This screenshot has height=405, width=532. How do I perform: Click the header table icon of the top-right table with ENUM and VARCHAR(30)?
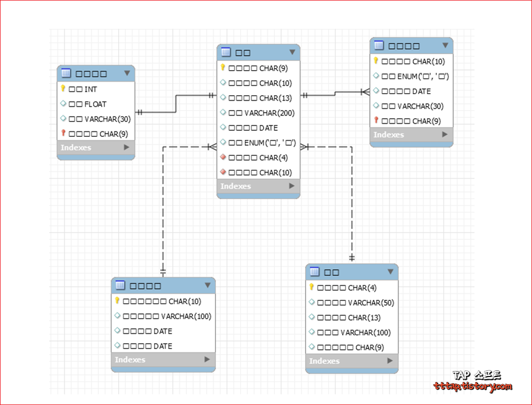379,45
